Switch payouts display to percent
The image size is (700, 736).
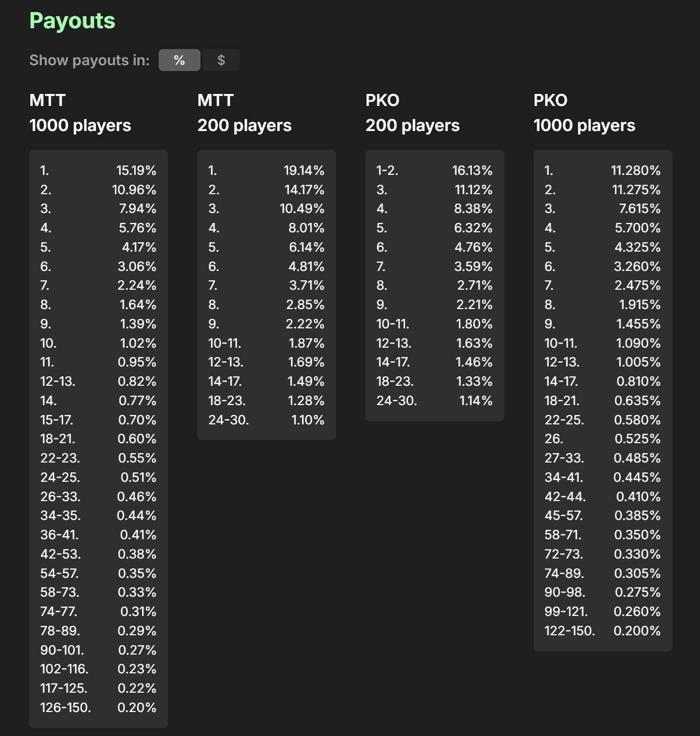[x=179, y=60]
